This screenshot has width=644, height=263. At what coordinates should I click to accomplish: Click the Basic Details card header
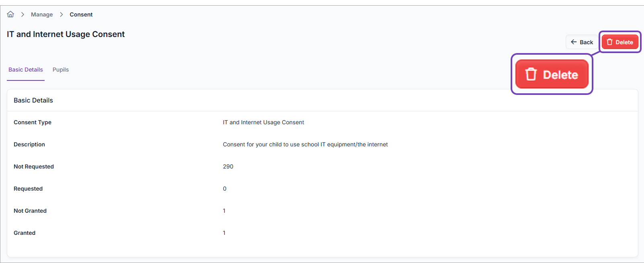pyautogui.click(x=33, y=100)
